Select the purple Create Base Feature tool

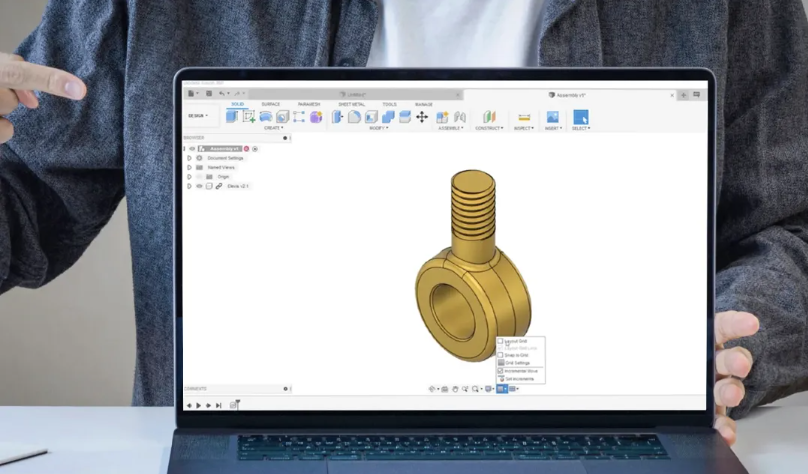[x=316, y=117]
